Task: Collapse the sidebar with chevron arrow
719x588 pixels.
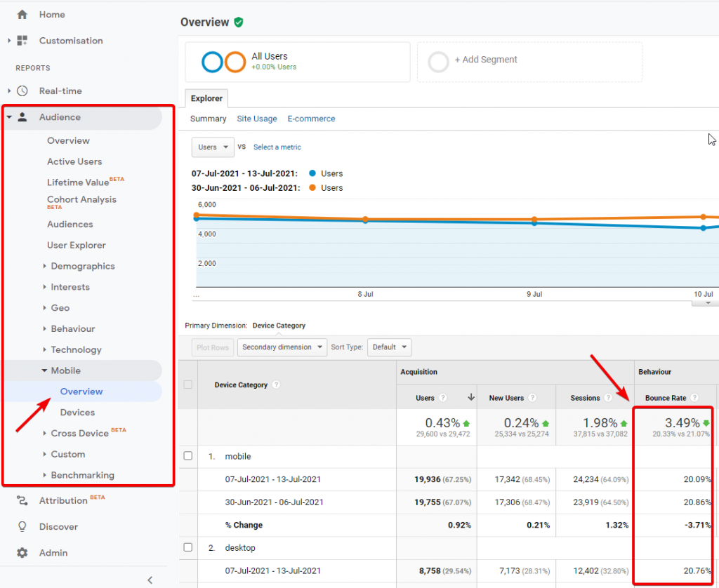Action: pyautogui.click(x=150, y=580)
